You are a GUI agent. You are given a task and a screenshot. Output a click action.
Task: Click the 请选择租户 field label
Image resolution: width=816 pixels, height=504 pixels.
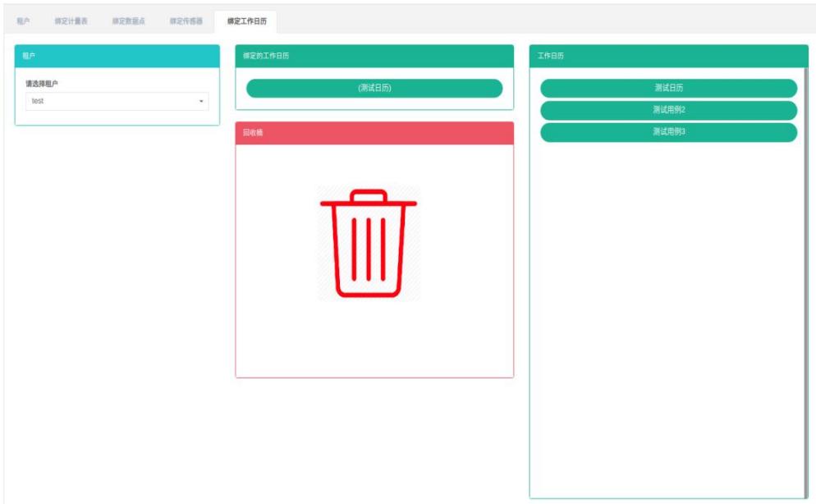click(48, 83)
